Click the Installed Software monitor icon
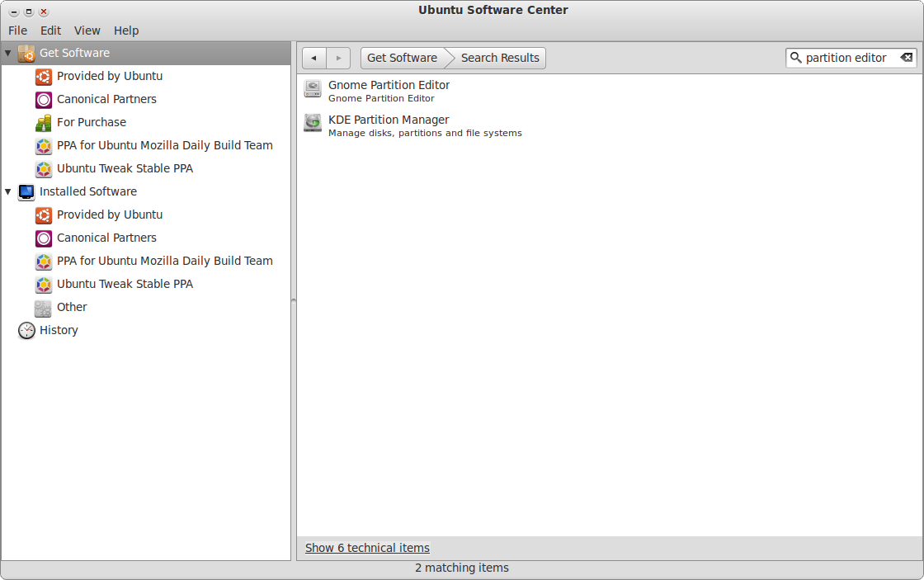This screenshot has width=924, height=580. click(26, 192)
